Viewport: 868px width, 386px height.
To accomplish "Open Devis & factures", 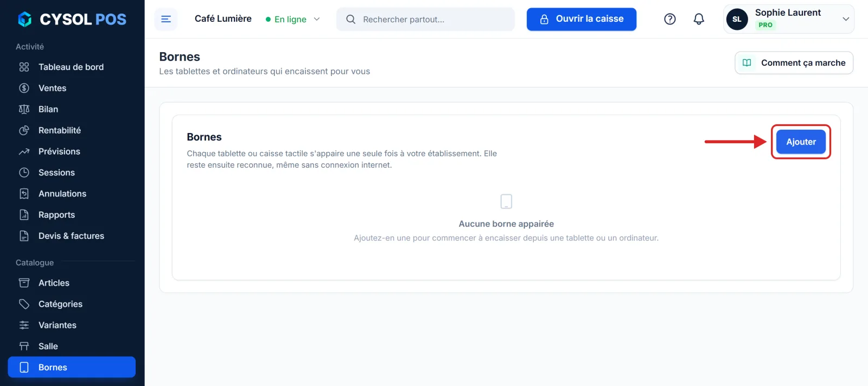I will pos(72,236).
